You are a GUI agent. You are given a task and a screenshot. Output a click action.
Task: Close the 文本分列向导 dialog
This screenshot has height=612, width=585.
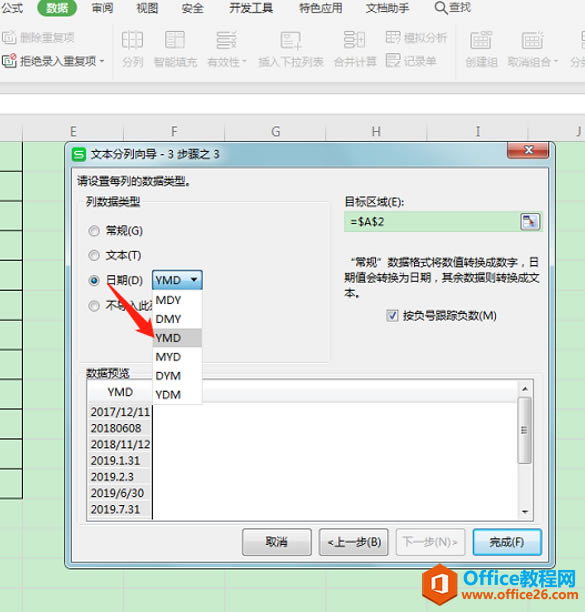pyautogui.click(x=528, y=150)
